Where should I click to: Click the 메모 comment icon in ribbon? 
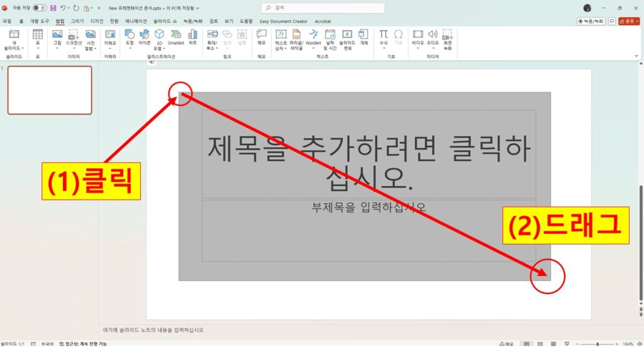[x=262, y=37]
